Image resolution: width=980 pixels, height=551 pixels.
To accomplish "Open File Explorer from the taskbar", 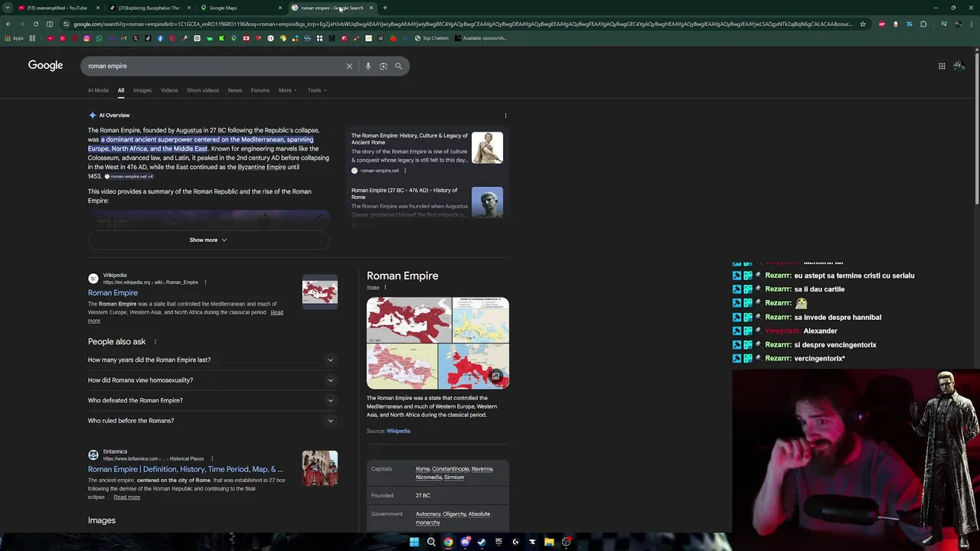I will pyautogui.click(x=549, y=542).
